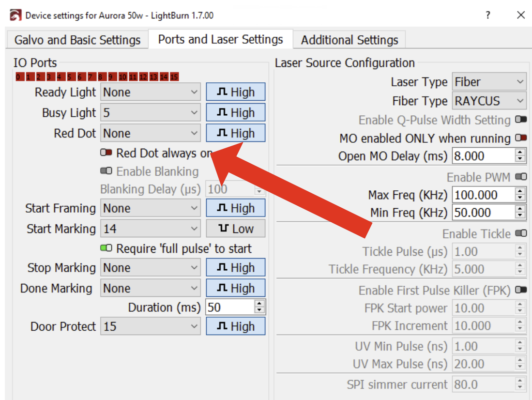
Task: Open the Busy Light port dropdown
Action: 150,112
